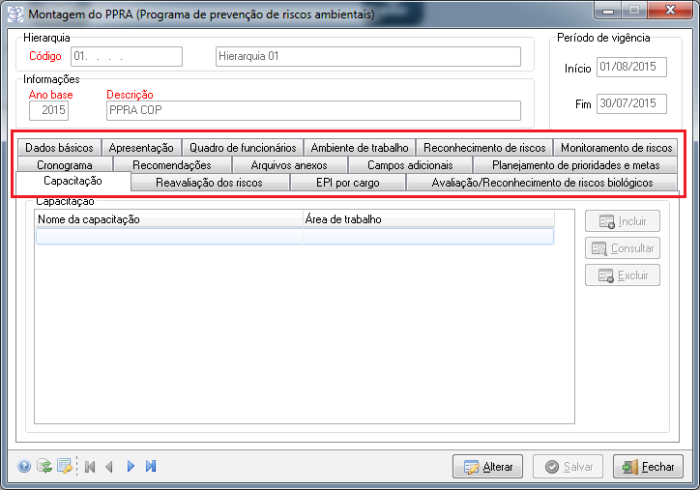The width and height of the screenshot is (700, 490).
Task: Click the help question mark icon
Action: click(25, 466)
